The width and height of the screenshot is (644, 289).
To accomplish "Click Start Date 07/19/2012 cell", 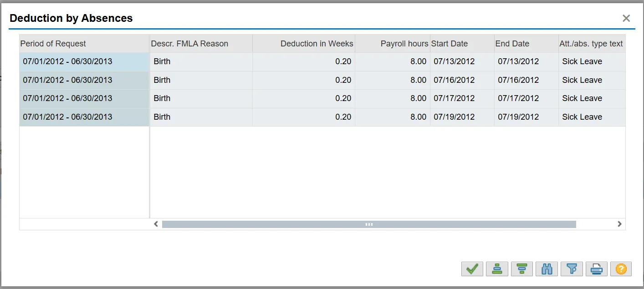I will coord(462,117).
